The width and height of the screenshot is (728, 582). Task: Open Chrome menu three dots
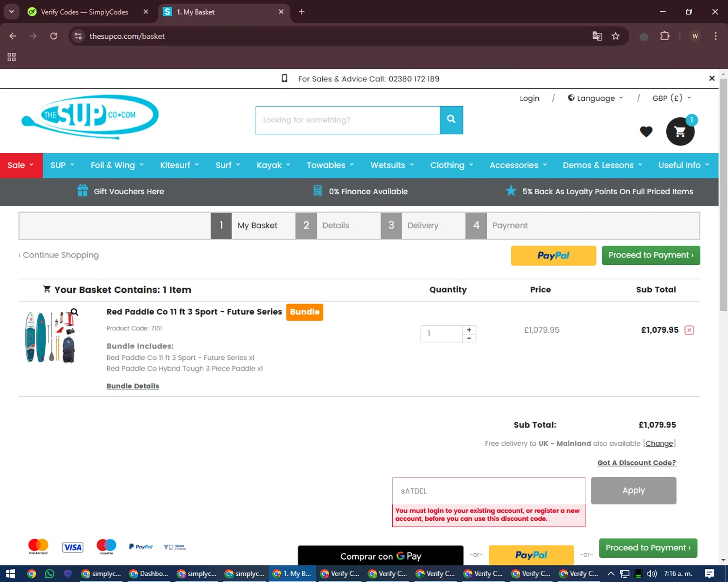(715, 36)
